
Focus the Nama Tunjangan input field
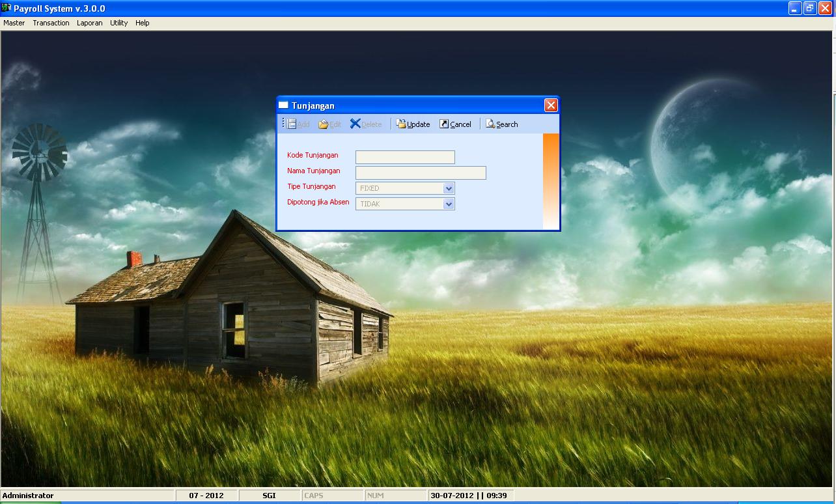[x=421, y=173]
